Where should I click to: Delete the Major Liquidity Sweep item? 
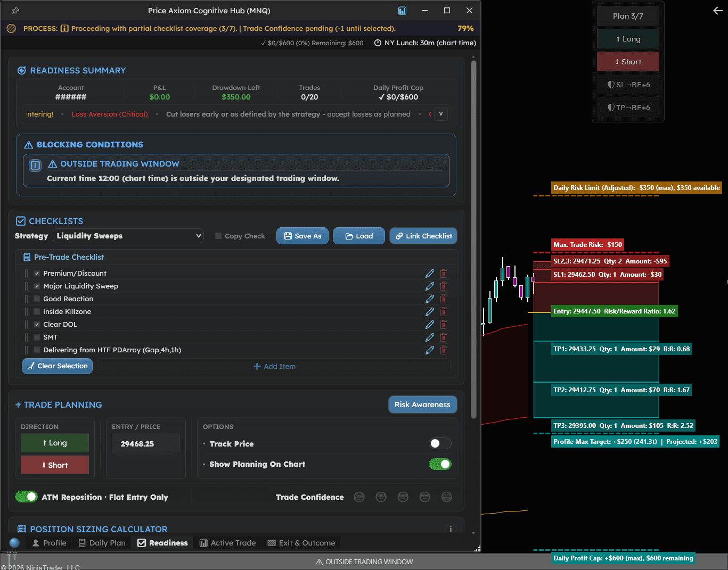point(443,286)
